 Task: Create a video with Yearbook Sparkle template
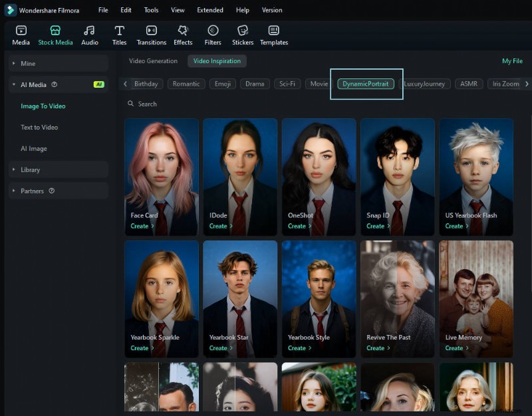tap(140, 348)
